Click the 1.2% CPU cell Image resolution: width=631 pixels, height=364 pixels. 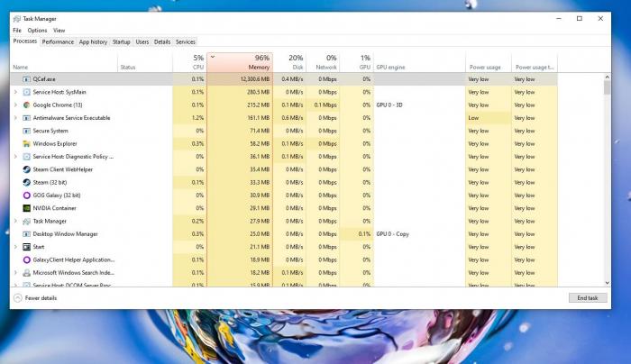click(190, 118)
